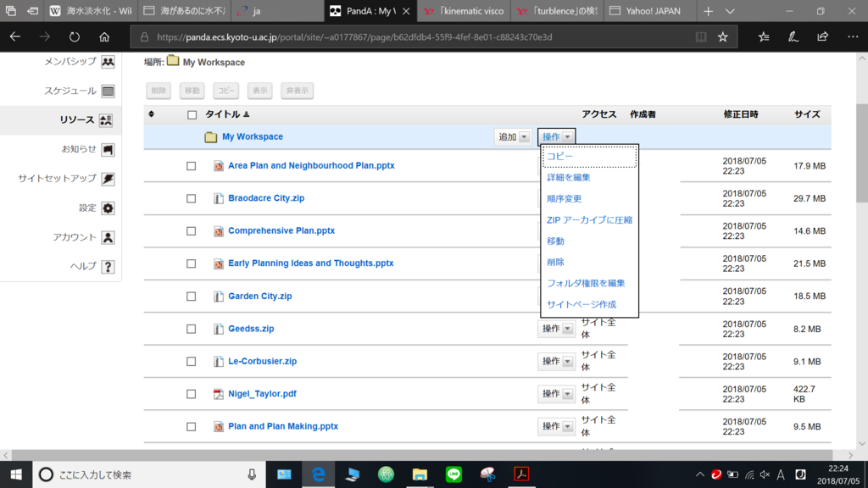Open the site setup lightning icon
The height and width of the screenshot is (488, 868).
108,179
